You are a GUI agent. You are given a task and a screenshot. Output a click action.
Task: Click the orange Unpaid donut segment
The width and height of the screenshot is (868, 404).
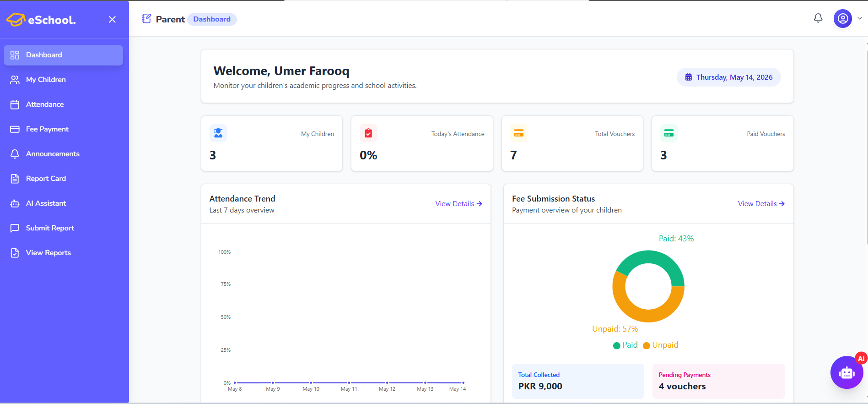641,315
